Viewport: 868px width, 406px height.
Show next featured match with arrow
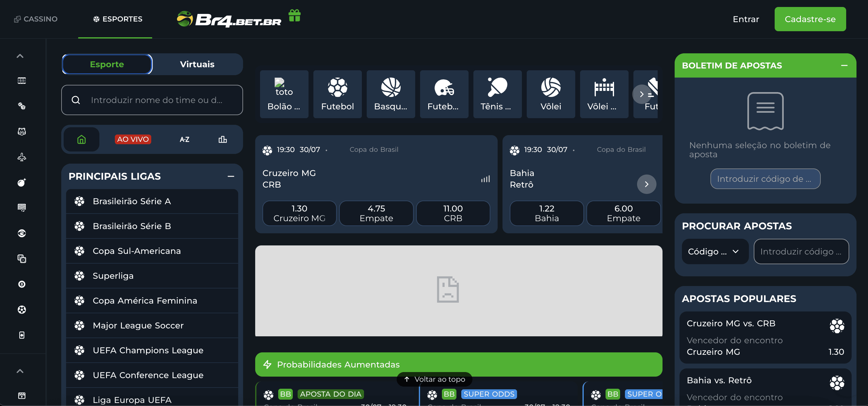tap(646, 184)
